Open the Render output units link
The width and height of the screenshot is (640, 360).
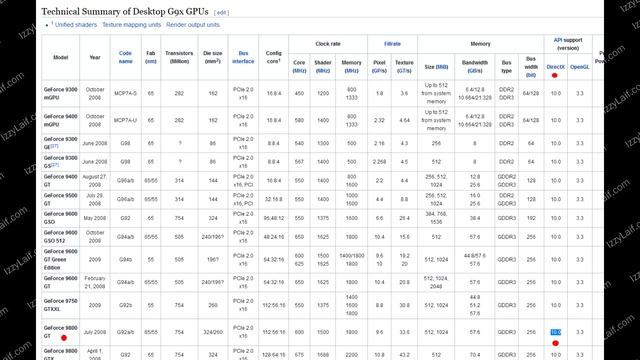(193, 25)
